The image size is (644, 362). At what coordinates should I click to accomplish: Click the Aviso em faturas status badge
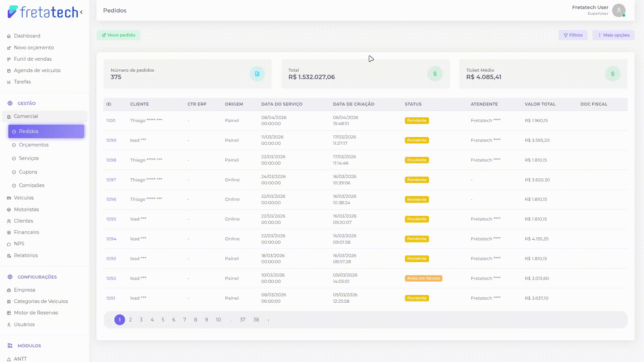(423, 279)
